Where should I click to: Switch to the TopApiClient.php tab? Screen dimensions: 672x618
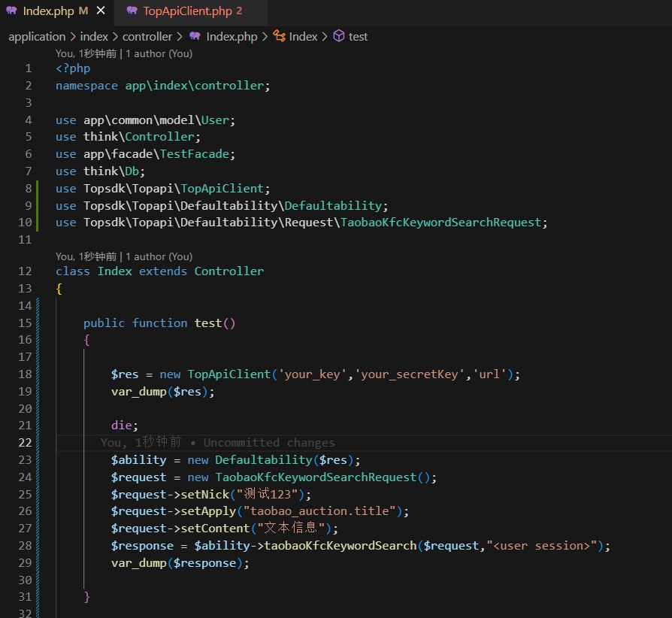[187, 11]
